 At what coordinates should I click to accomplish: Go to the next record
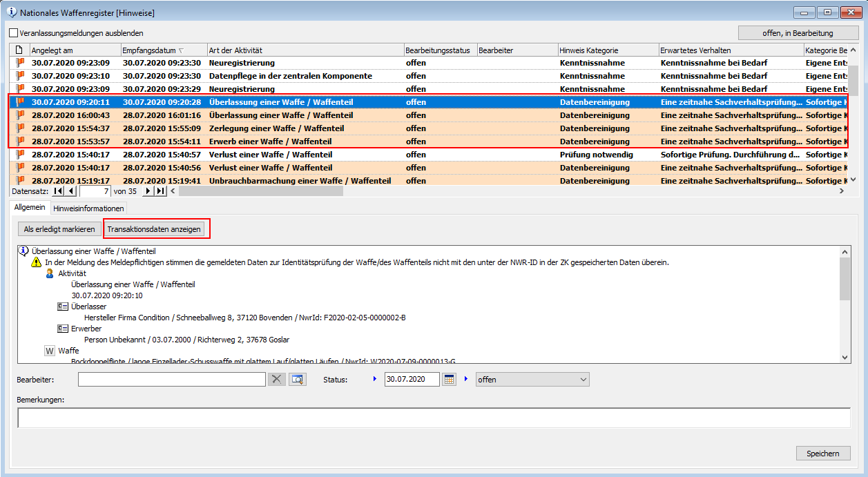click(x=147, y=191)
